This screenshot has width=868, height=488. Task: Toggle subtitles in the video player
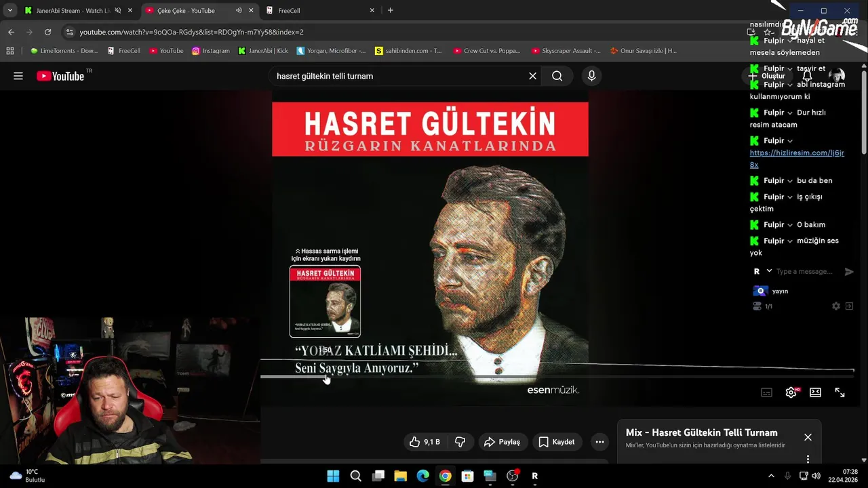[766, 392]
